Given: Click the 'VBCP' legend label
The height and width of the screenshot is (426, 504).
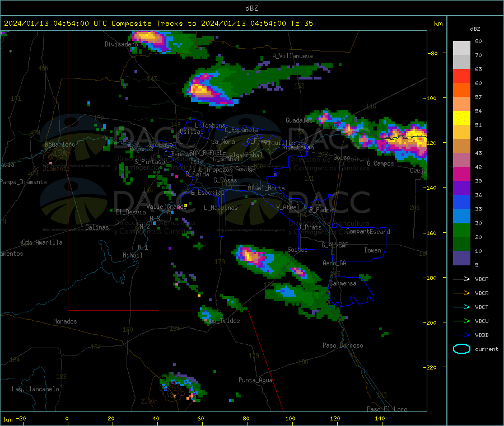Looking at the screenshot, I should pyautogui.click(x=482, y=279).
